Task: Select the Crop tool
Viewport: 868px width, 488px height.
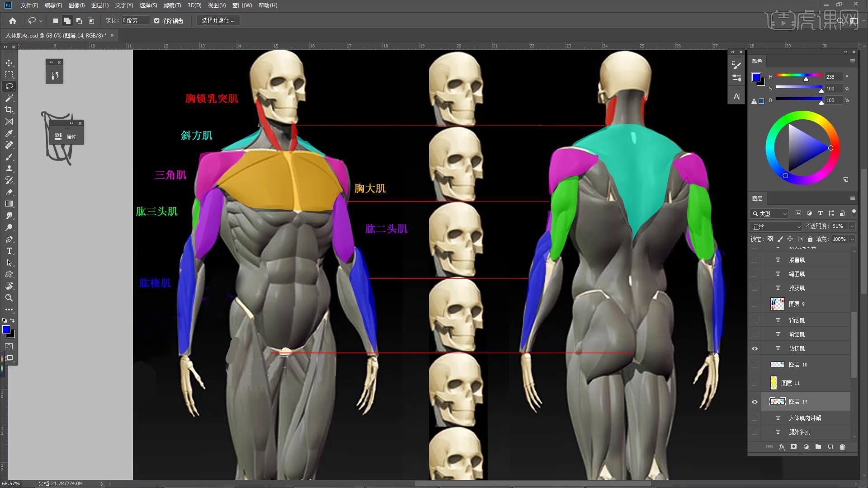Action: tap(9, 110)
